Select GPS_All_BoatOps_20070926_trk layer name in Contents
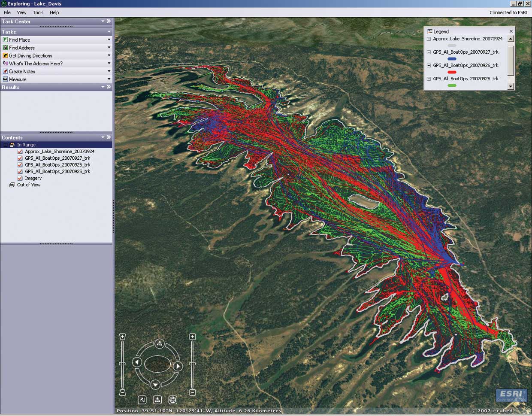Screen dimensions: 532x416 [57, 165]
